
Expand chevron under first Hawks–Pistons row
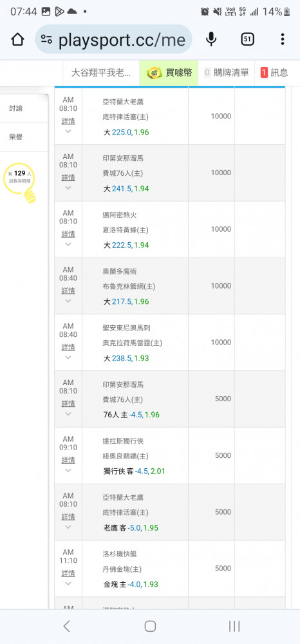(68, 131)
